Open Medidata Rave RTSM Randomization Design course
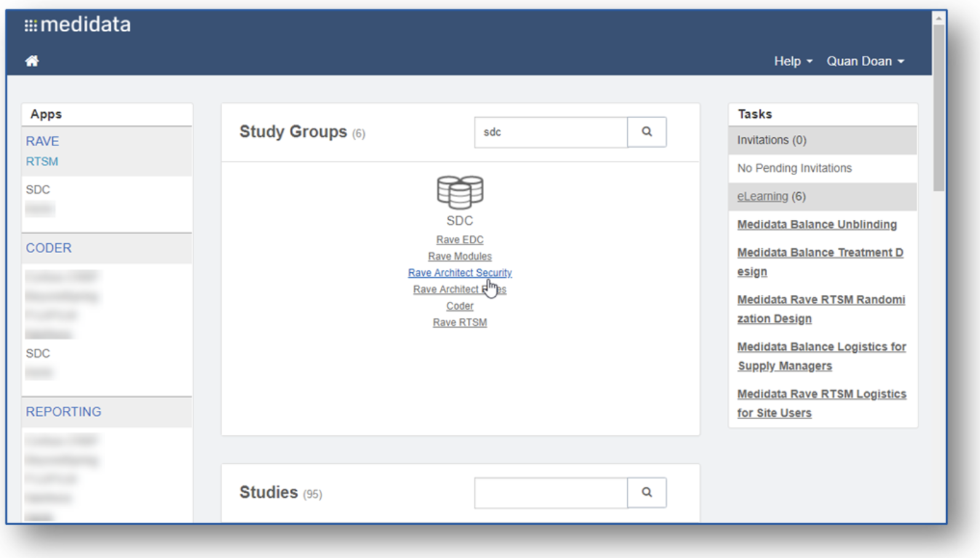 coord(821,309)
